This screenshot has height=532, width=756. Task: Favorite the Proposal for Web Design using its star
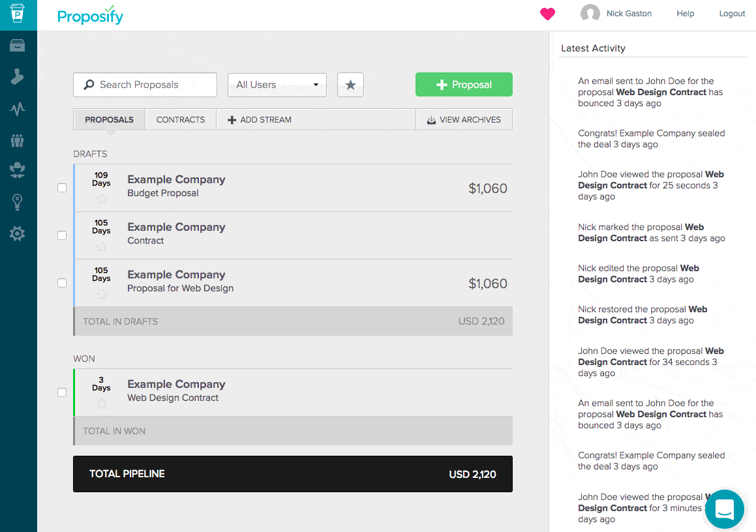pyautogui.click(x=102, y=295)
